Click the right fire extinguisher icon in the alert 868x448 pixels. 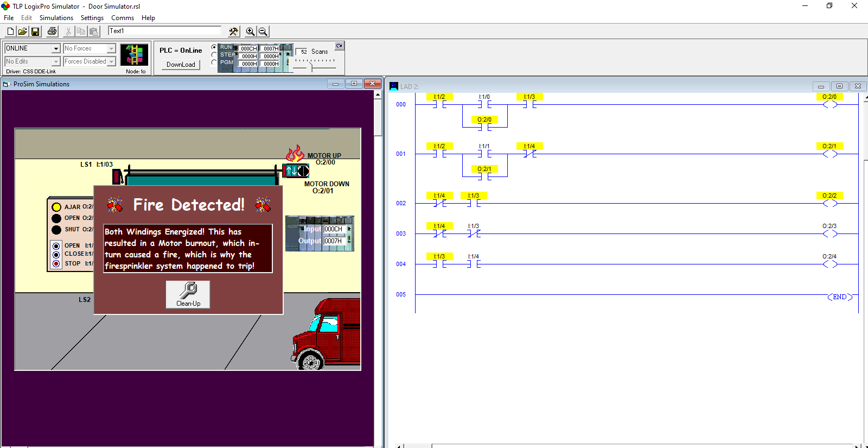coord(263,205)
